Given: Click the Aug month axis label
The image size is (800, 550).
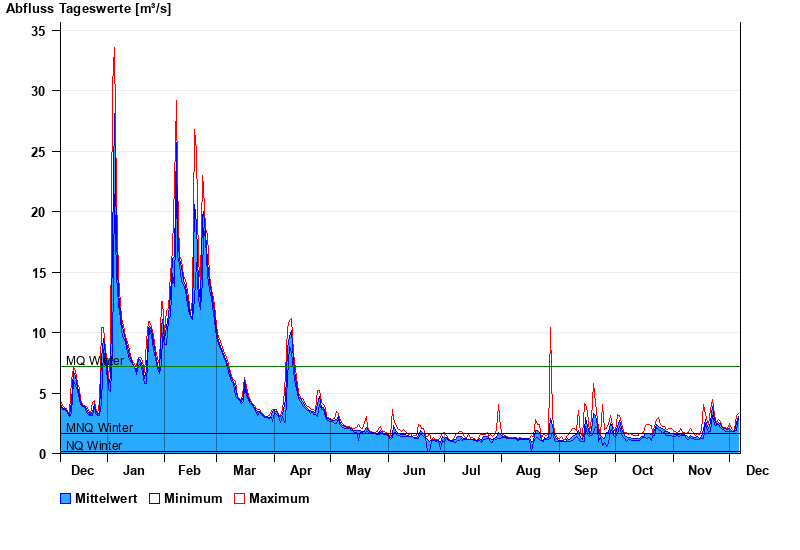Looking at the screenshot, I should click(x=529, y=471).
